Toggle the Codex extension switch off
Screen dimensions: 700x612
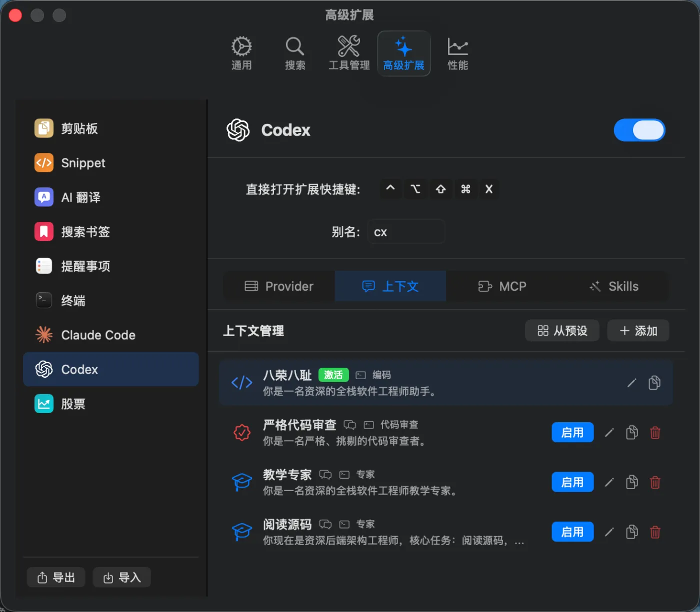[x=639, y=130]
